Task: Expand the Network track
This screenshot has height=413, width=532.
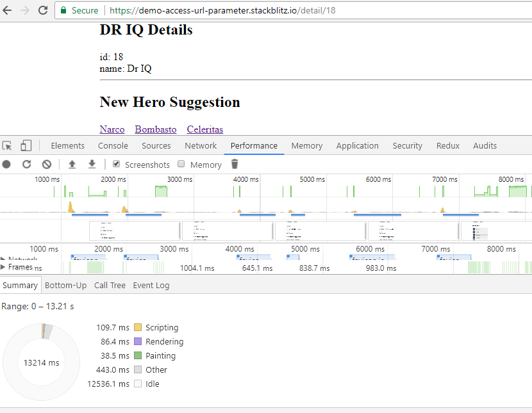Action: [3, 259]
